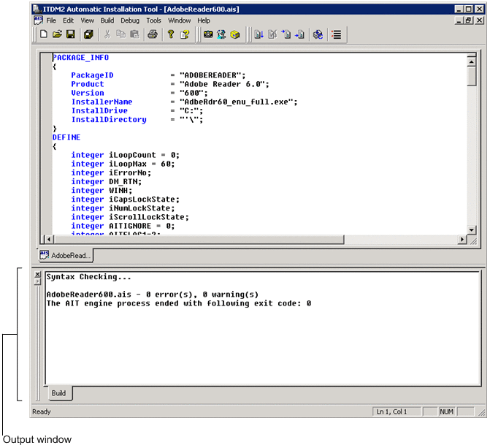Click the yellow question mark Help icon

[171, 34]
